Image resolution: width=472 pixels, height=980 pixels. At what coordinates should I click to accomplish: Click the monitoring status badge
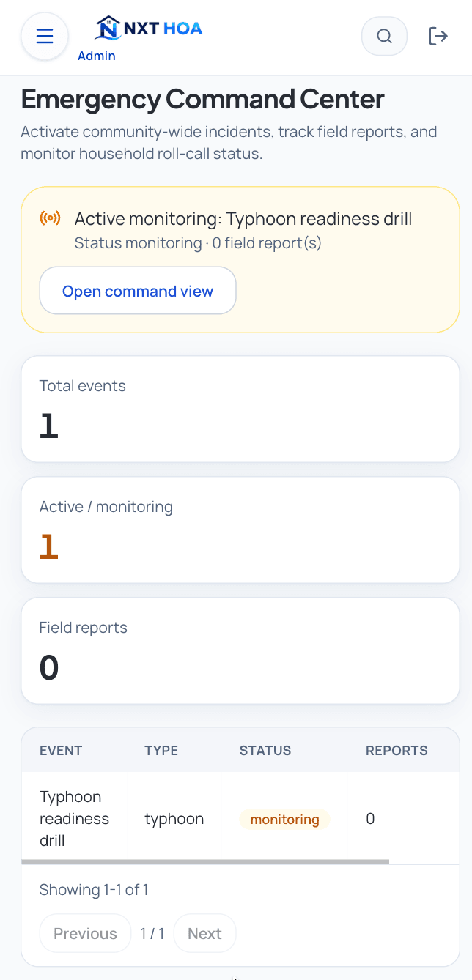(x=285, y=819)
